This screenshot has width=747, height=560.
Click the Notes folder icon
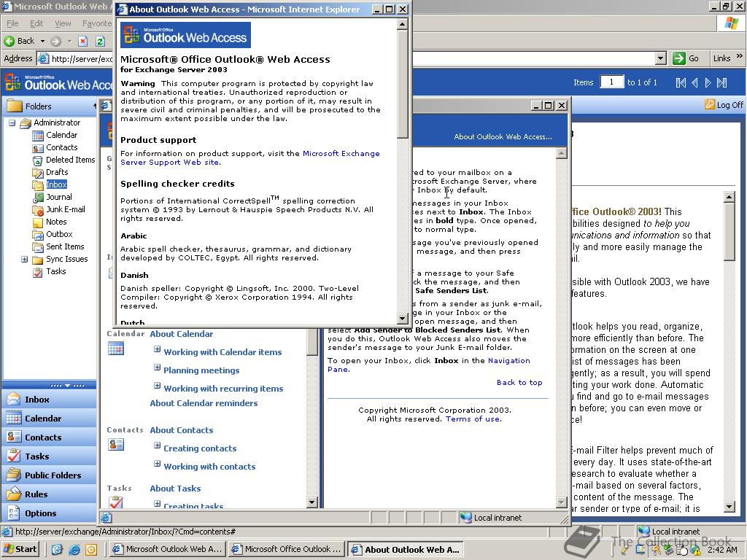click(x=38, y=222)
